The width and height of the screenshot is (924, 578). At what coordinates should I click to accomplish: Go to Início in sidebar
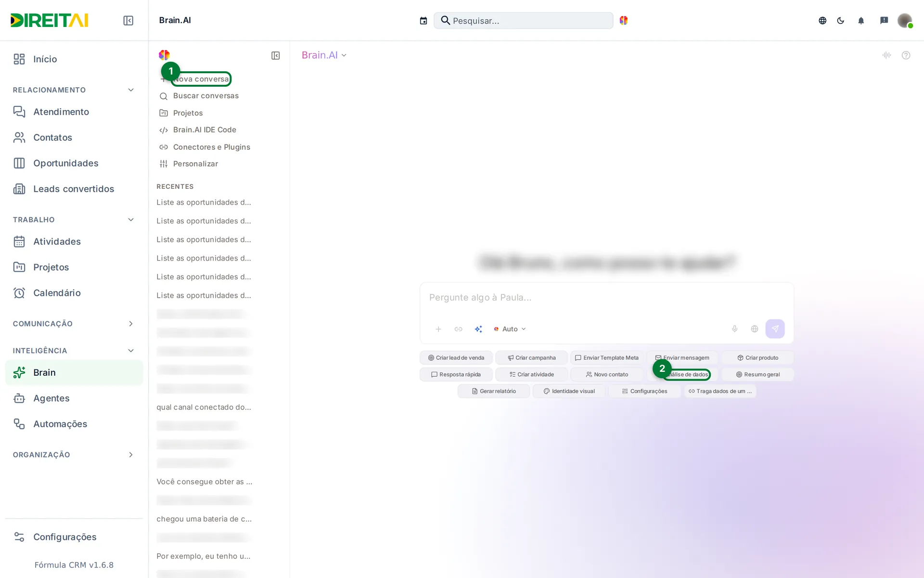pos(74,59)
